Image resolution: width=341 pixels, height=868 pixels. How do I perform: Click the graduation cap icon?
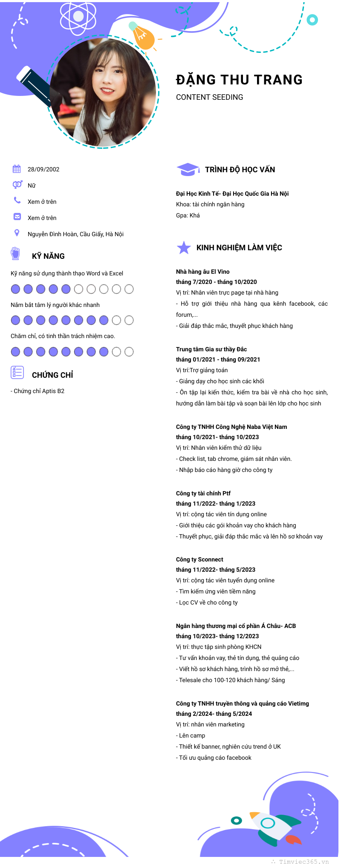click(x=188, y=169)
